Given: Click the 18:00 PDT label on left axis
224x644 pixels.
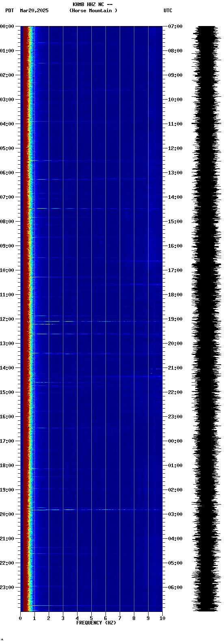Looking at the screenshot, I should [x=7, y=466].
